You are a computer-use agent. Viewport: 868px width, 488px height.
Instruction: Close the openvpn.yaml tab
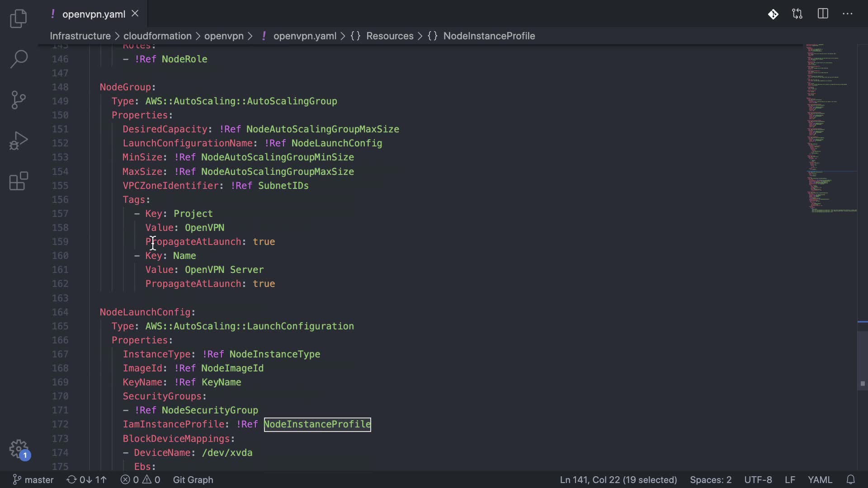click(135, 14)
